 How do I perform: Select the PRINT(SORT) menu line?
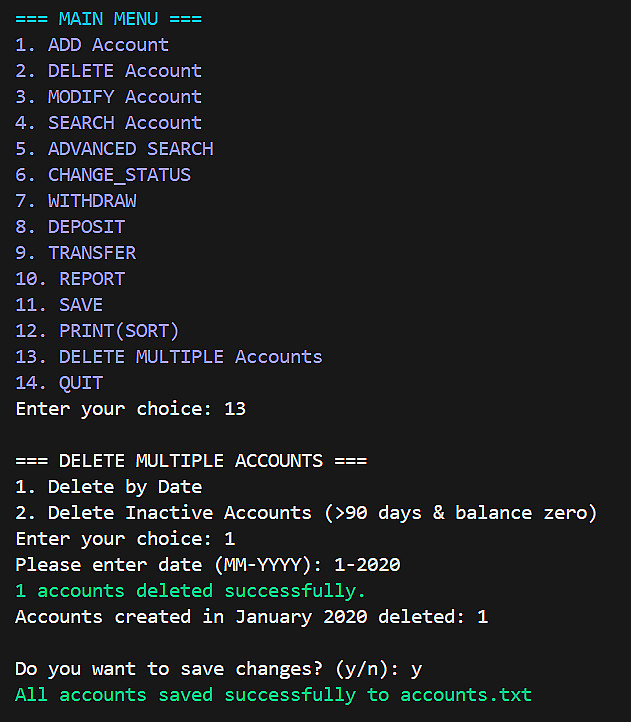click(x=97, y=331)
